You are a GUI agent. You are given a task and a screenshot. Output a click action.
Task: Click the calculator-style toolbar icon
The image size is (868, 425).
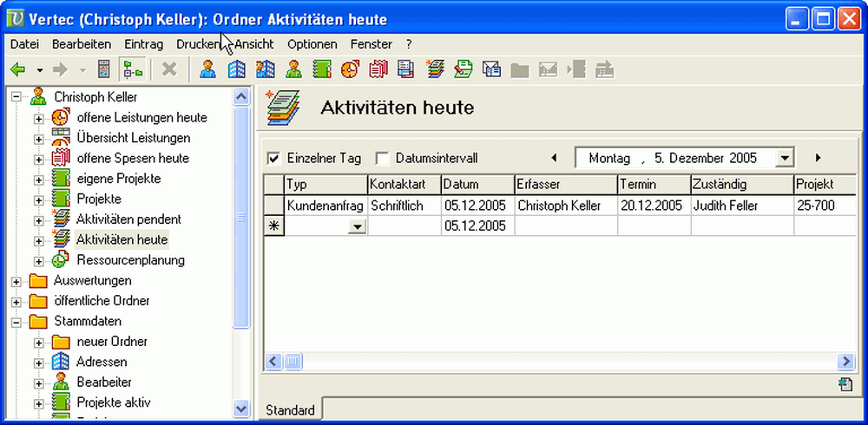103,69
